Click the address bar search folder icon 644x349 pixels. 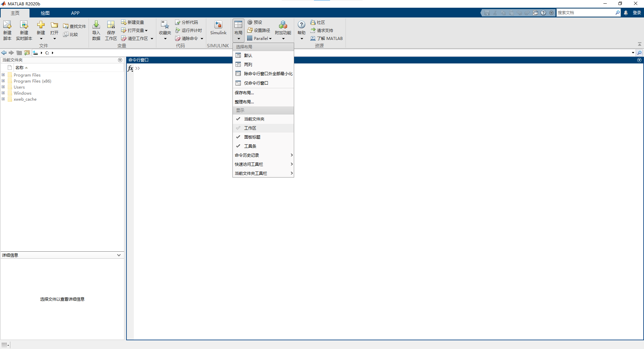(640, 53)
